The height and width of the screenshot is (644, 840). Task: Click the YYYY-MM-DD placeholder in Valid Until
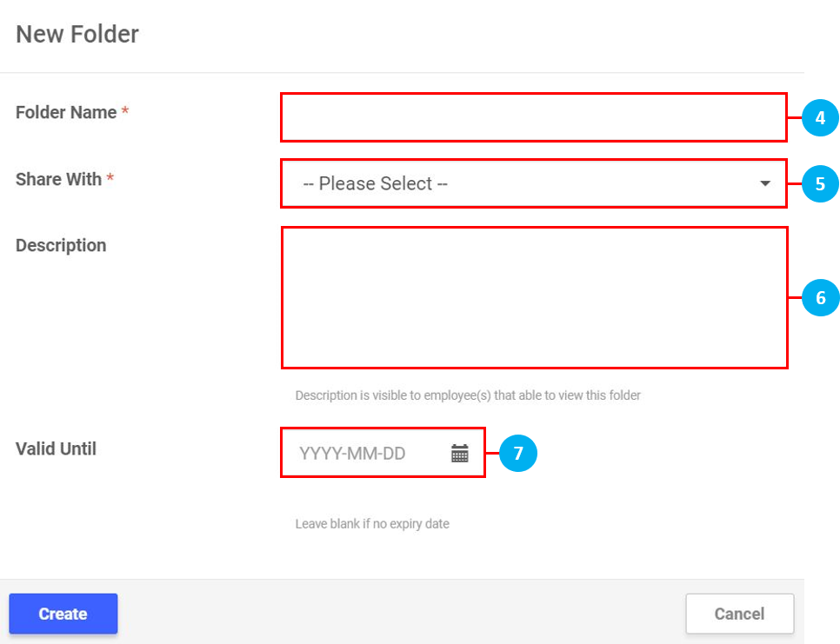[352, 453]
